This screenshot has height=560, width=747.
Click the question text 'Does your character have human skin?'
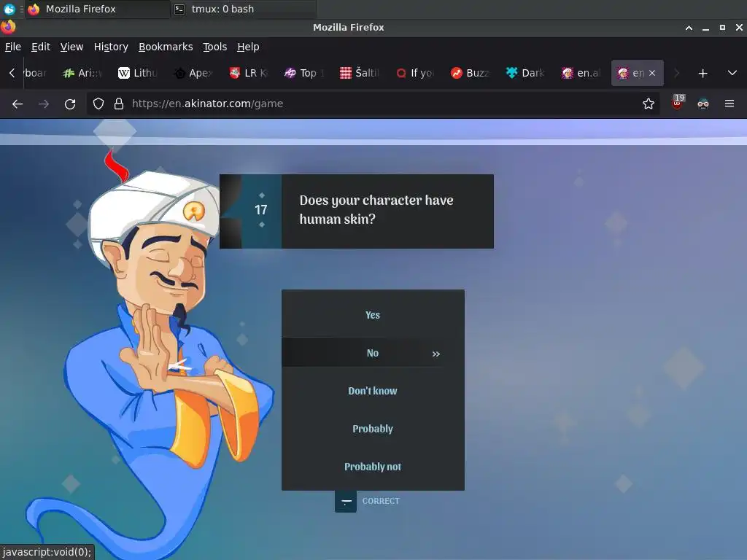pyautogui.click(x=376, y=209)
